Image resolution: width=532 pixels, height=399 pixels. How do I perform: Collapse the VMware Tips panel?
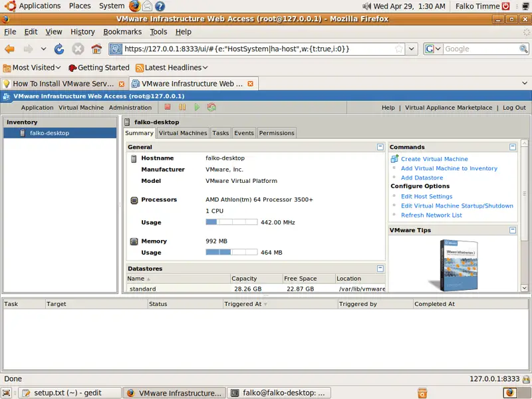[x=513, y=230]
